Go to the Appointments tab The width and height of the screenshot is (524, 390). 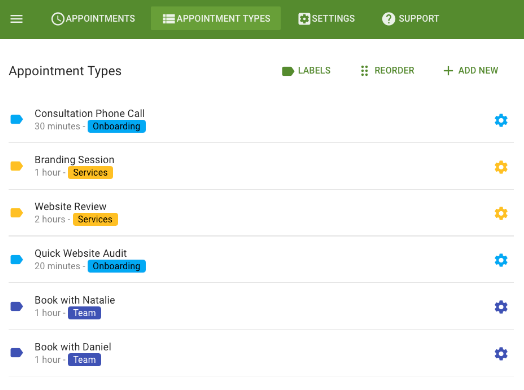[93, 19]
